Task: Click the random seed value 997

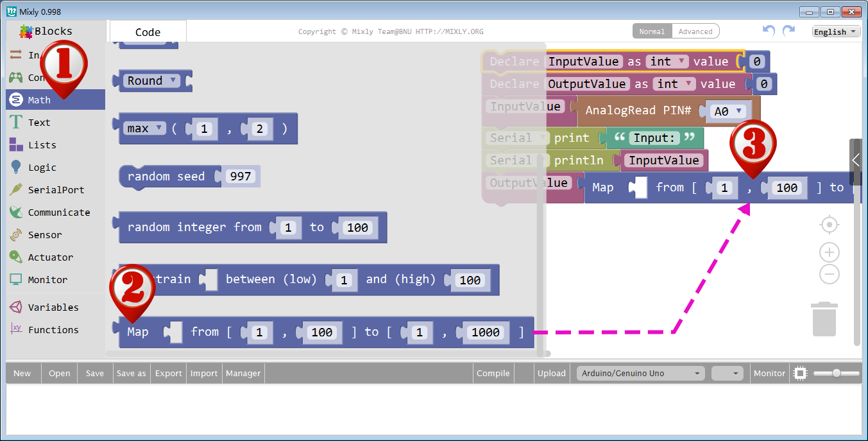Action: pos(240,177)
